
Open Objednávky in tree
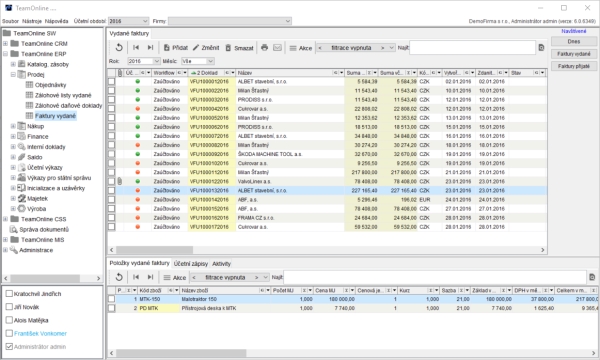pos(51,85)
